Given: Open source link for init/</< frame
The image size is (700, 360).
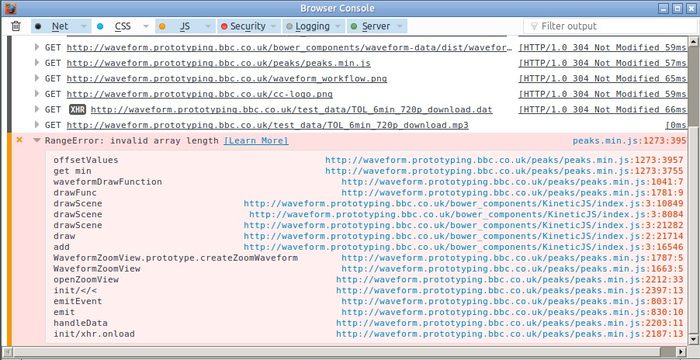Looking at the screenshot, I should click(x=509, y=290).
